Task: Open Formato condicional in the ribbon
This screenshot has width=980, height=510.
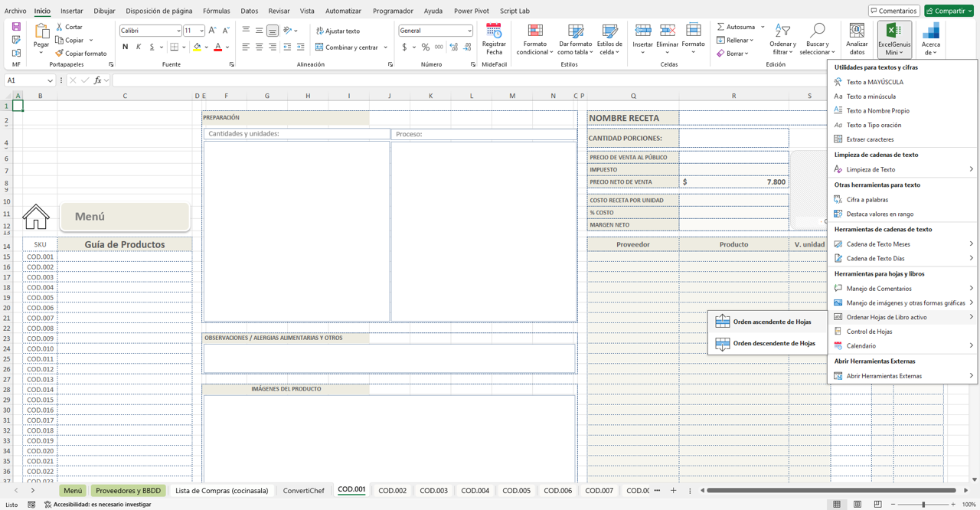Action: point(535,39)
